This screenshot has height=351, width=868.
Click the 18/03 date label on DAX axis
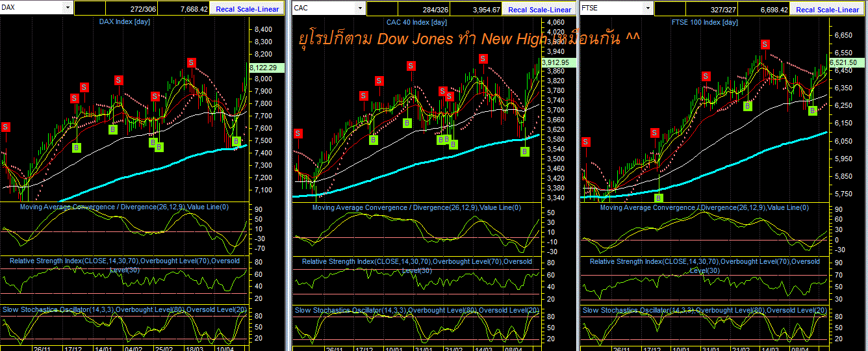(194, 347)
